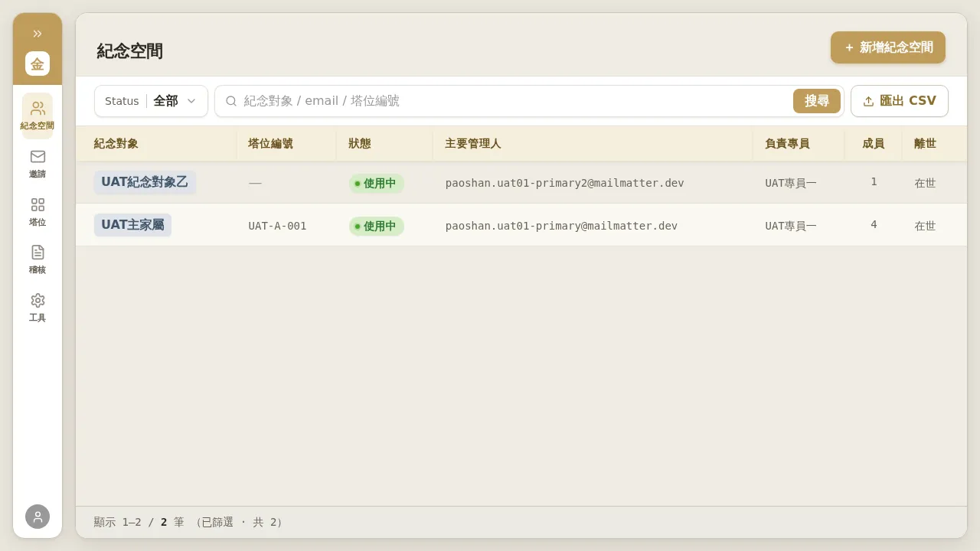Open 工具 gear icon

[38, 308]
